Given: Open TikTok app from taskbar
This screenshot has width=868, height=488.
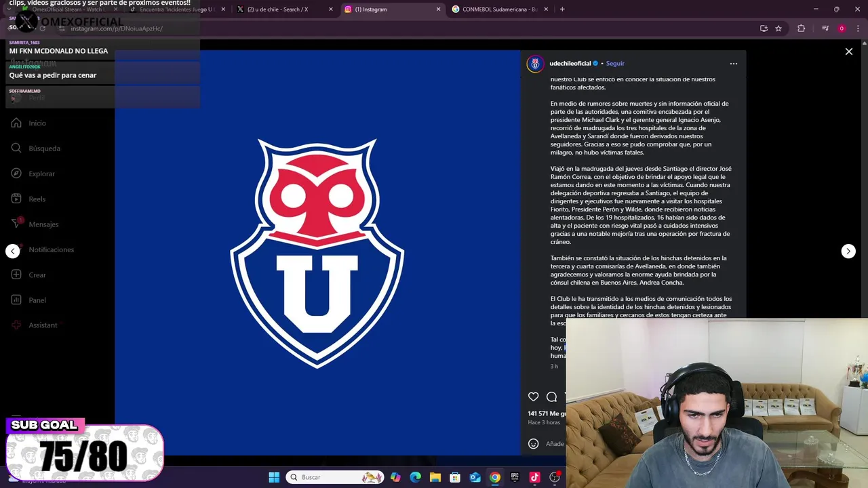Looking at the screenshot, I should pos(534,477).
